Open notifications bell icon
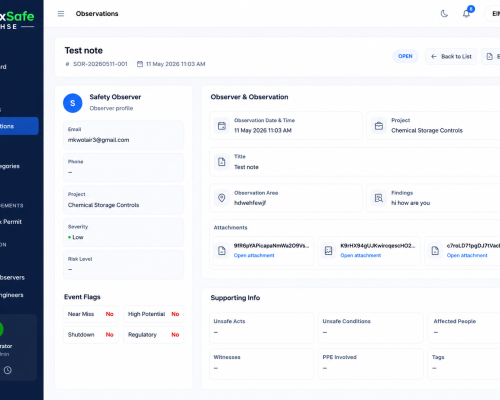 pyautogui.click(x=466, y=14)
